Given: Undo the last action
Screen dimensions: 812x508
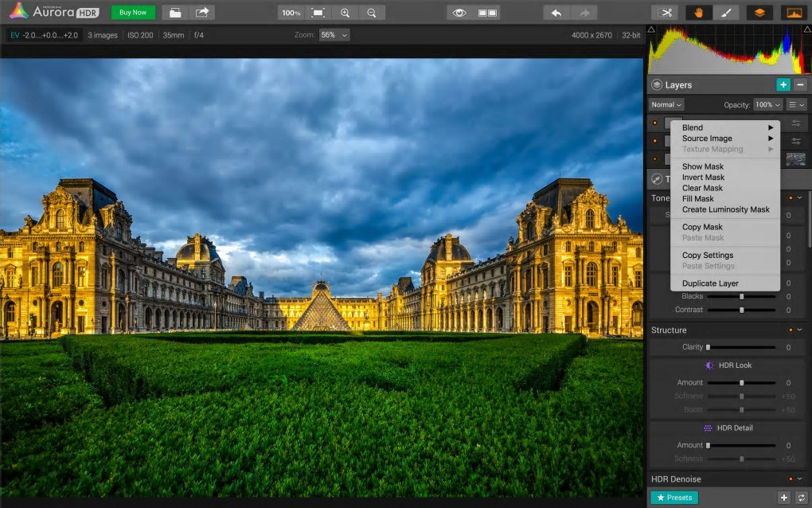Looking at the screenshot, I should click(556, 13).
